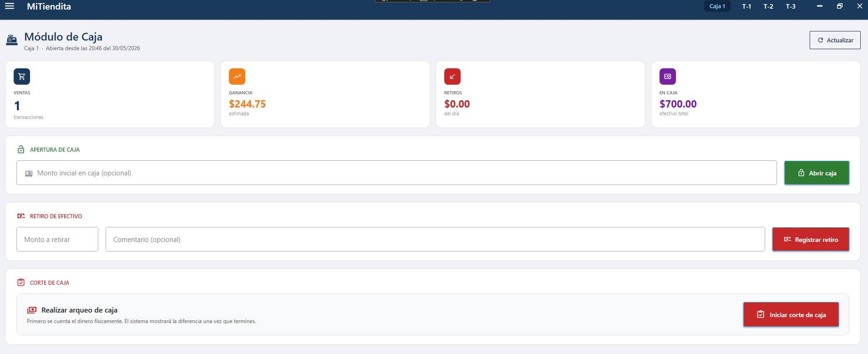Viewport: 868px width, 354px height.
Task: Click the clipboard icon beside Corte de Caja
Action: tap(21, 282)
